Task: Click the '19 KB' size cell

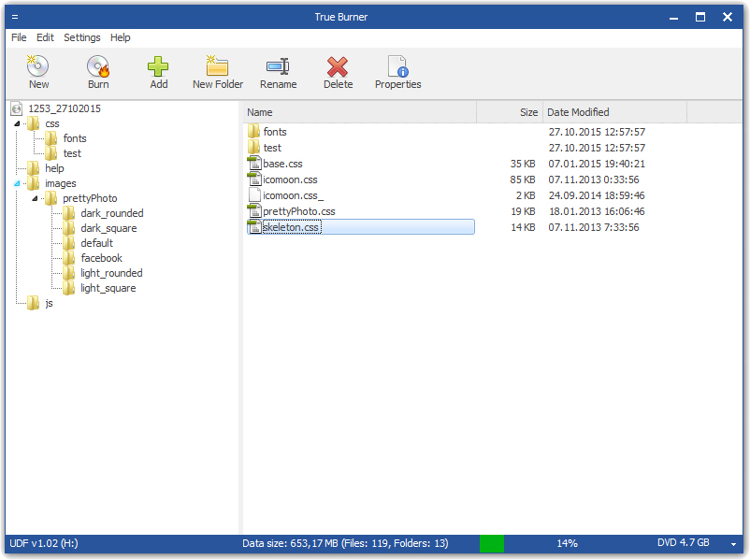Action: coord(523,211)
